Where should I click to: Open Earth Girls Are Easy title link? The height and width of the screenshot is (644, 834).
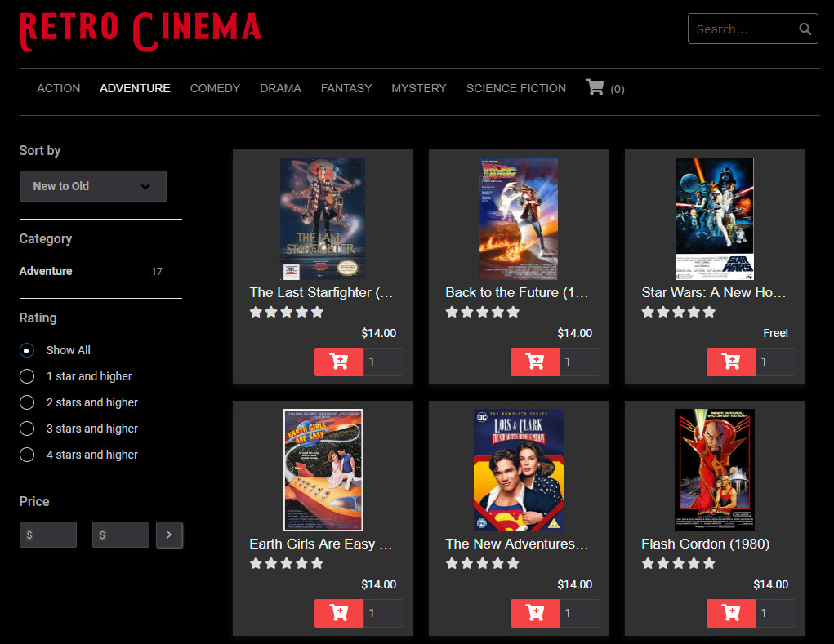pyautogui.click(x=321, y=544)
